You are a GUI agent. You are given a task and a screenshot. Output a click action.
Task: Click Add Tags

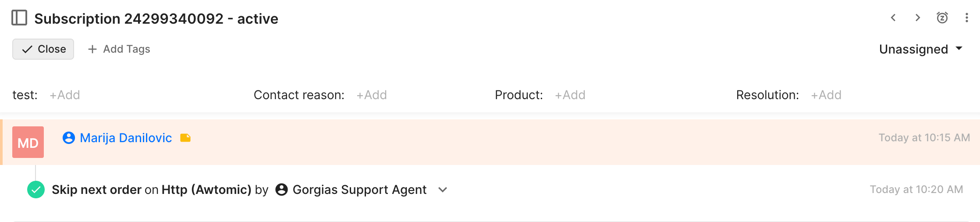[x=119, y=49]
